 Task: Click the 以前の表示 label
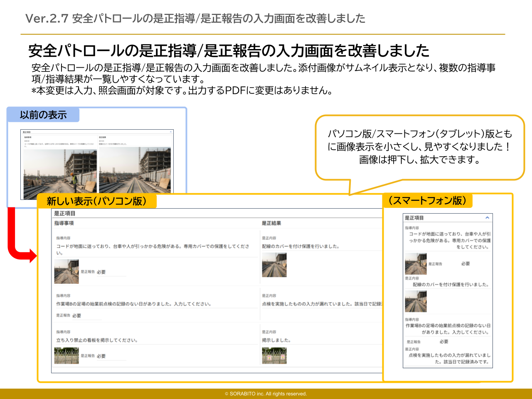[x=43, y=115]
